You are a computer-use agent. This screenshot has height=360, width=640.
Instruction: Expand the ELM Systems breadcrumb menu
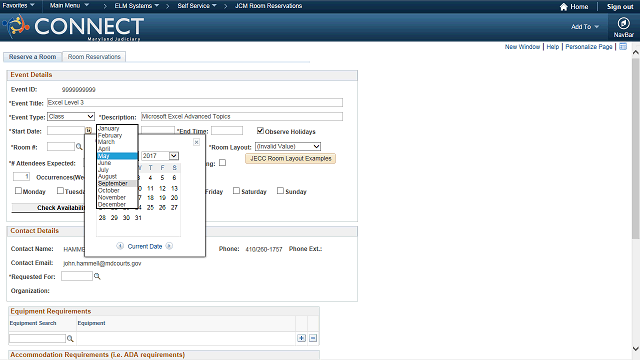pos(136,6)
